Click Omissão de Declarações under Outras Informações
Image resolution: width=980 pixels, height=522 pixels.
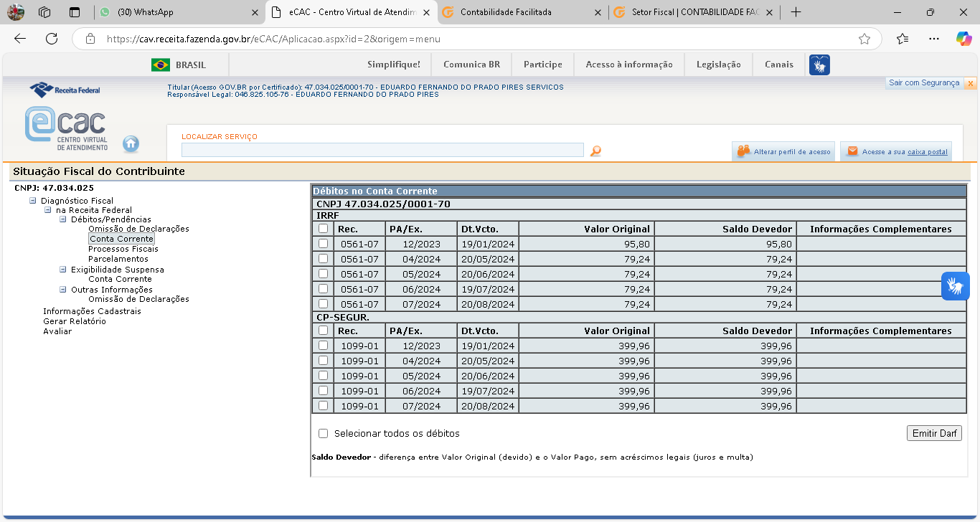click(138, 299)
